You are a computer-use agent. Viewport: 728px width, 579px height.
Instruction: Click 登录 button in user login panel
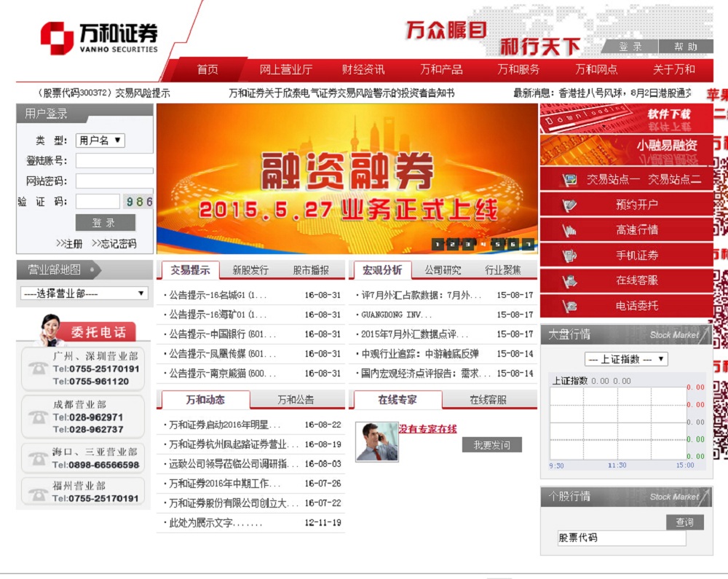coord(106,223)
